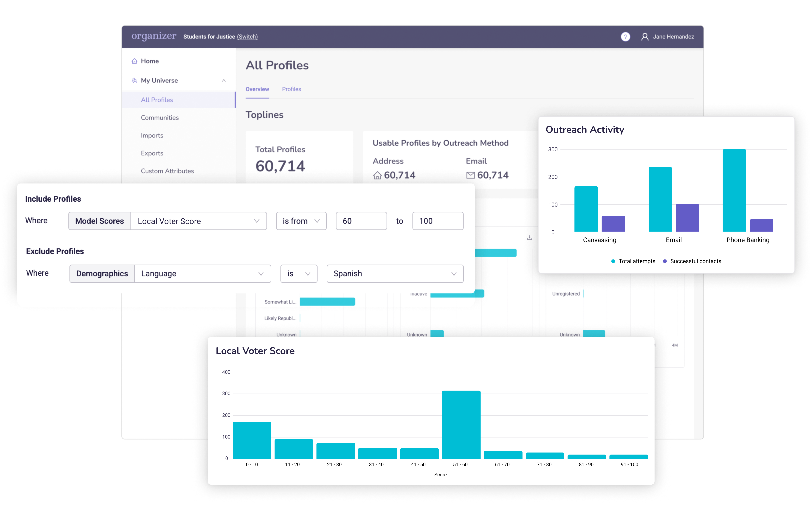Click the My Universe people icon
812x510 pixels.
pos(134,80)
